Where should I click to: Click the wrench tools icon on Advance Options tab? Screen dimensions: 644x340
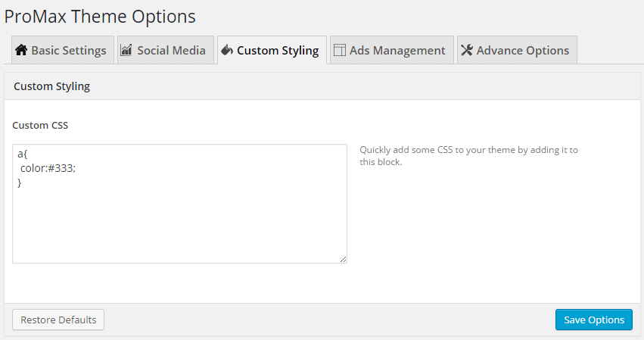(x=467, y=50)
